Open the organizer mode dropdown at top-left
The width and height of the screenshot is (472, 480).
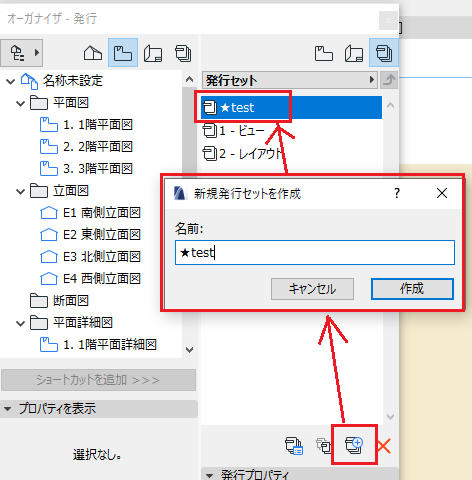[x=22, y=53]
